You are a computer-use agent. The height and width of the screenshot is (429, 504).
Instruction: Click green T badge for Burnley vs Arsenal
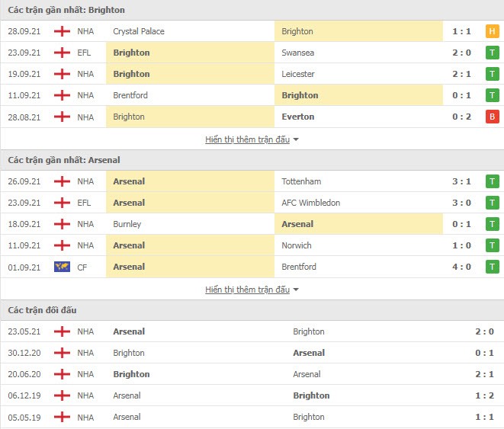492,224
